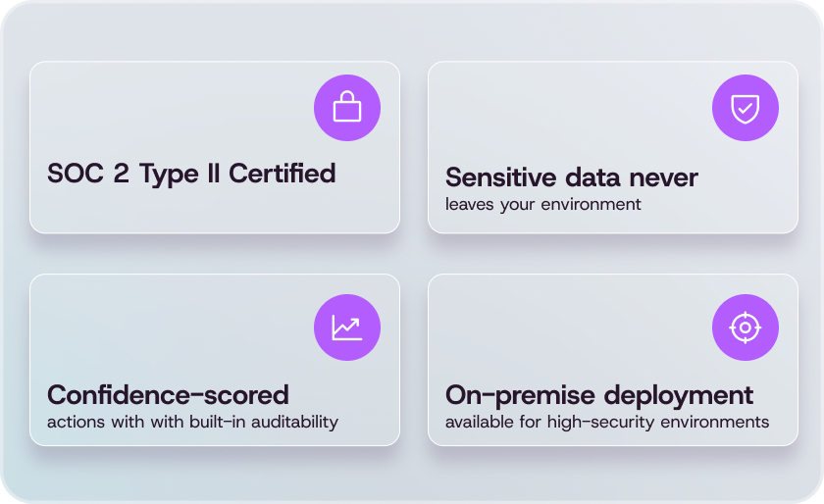Open the confidence-scored actions card
824x504 pixels.
pyautogui.click(x=215, y=360)
